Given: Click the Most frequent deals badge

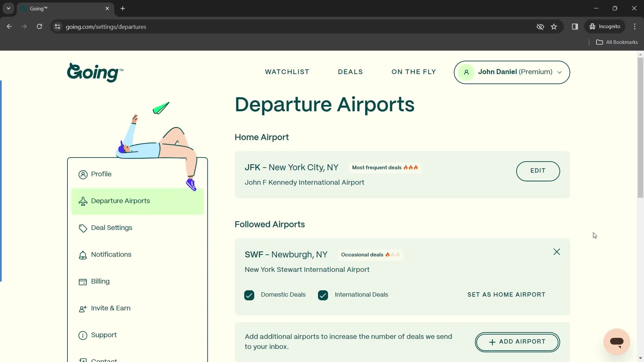Looking at the screenshot, I should tap(385, 168).
